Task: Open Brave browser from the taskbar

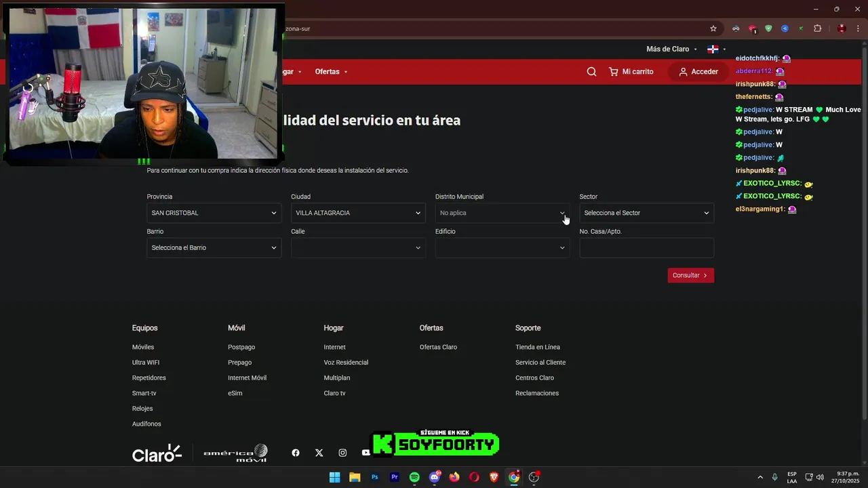Action: click(494, 477)
